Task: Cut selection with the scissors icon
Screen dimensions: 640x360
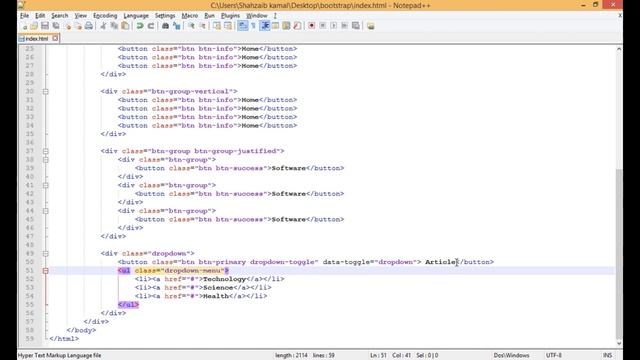Action: [x=103, y=26]
